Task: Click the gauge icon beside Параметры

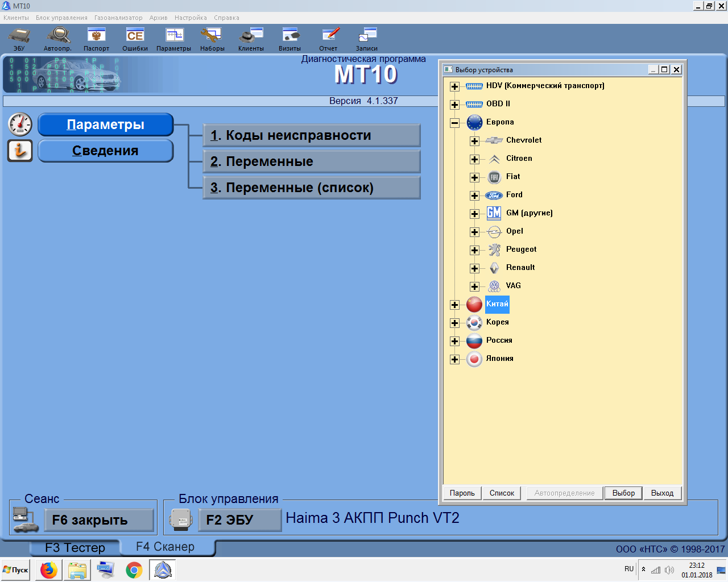Action: (x=20, y=124)
